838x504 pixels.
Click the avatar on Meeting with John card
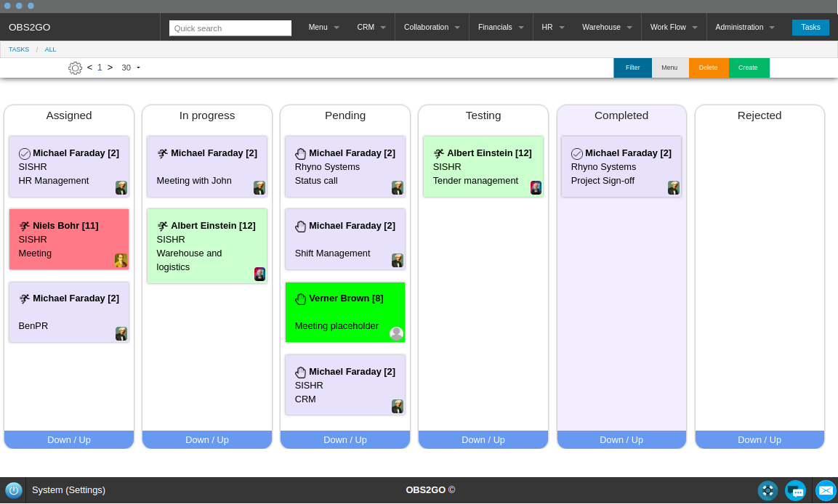coord(259,188)
